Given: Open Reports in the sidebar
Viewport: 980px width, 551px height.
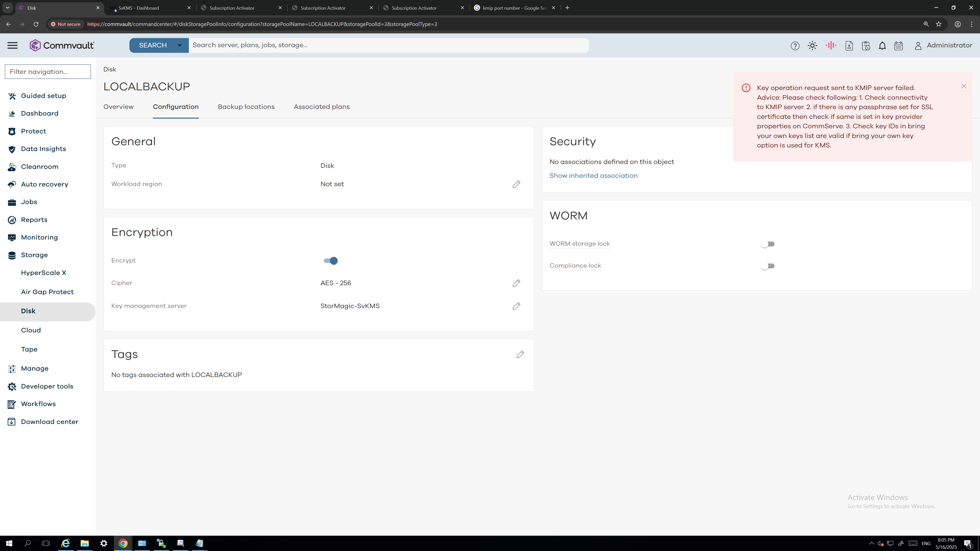Looking at the screenshot, I should 34,220.
